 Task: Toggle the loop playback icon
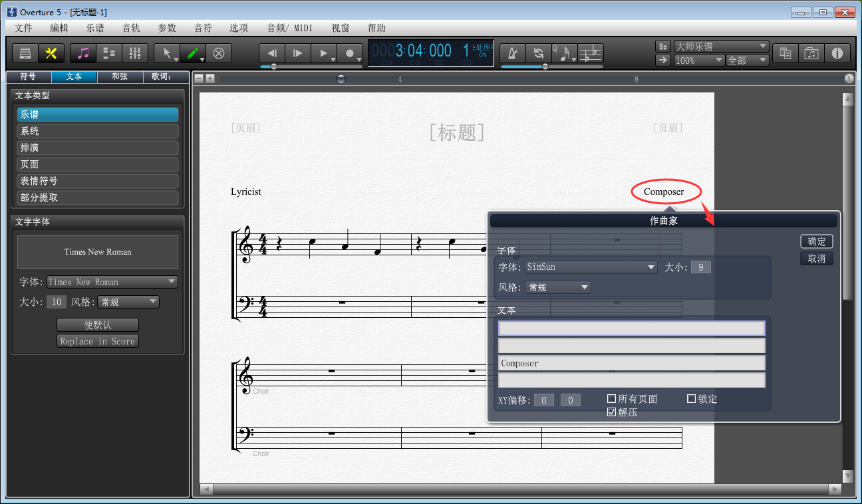tap(539, 53)
